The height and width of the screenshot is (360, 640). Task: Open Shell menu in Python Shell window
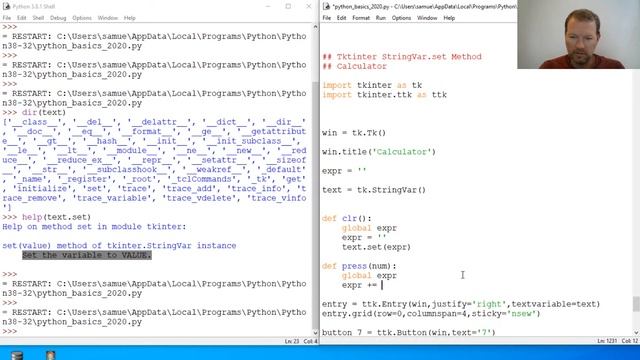coord(38,18)
